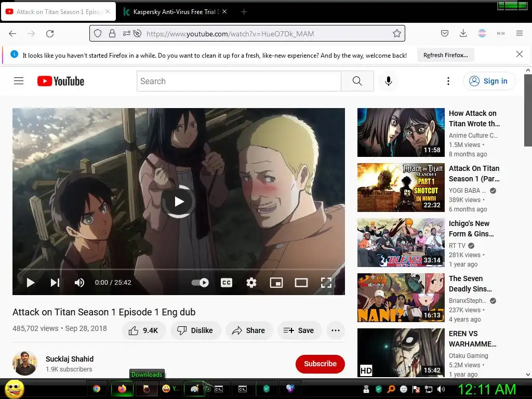Image resolution: width=532 pixels, height=399 pixels.
Task: Open YouTube settings three-dot menu
Action: click(448, 81)
